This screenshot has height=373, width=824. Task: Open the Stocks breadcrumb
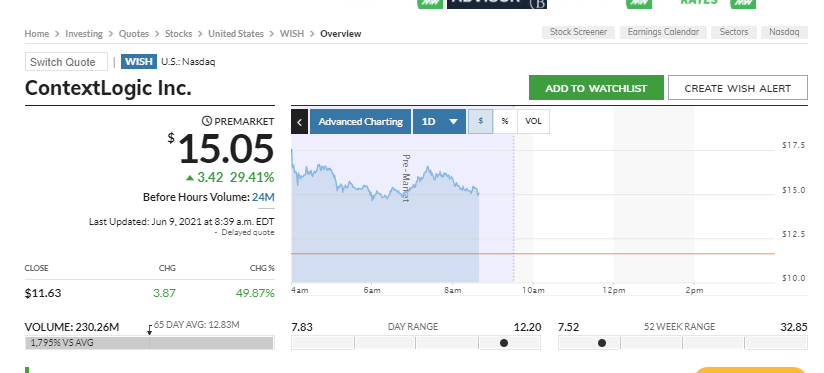tap(179, 34)
